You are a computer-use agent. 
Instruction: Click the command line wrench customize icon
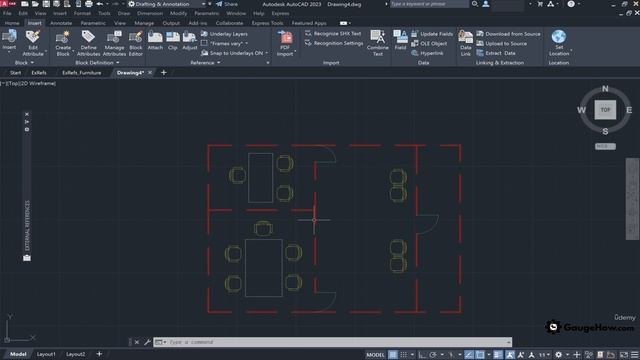coord(147,342)
